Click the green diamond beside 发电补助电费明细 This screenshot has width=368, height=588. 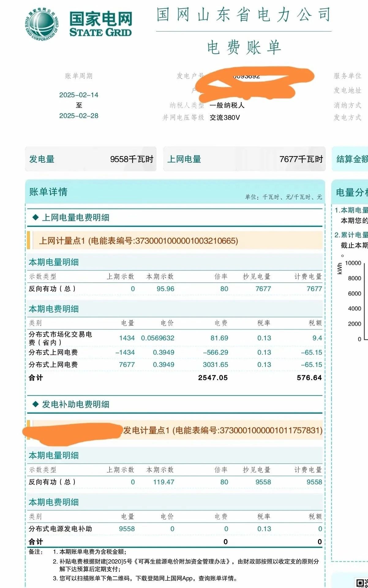pos(36,404)
